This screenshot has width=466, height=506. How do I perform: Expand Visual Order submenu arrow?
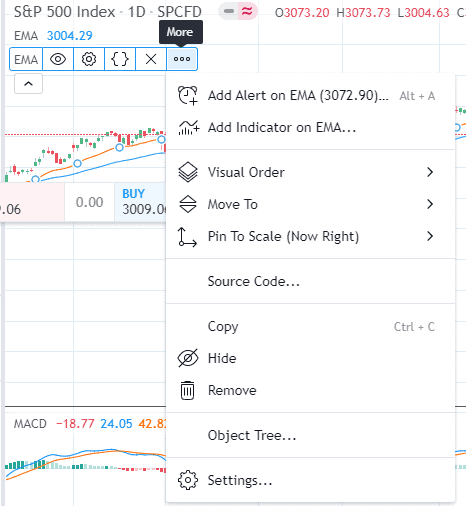430,172
